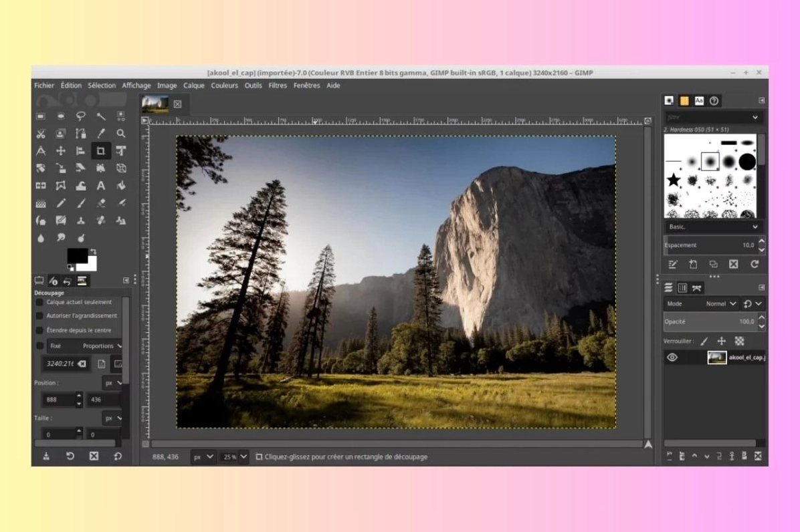Viewport: 800px width, 532px height.
Task: Select the Text tool
Action: pyautogui.click(x=101, y=186)
